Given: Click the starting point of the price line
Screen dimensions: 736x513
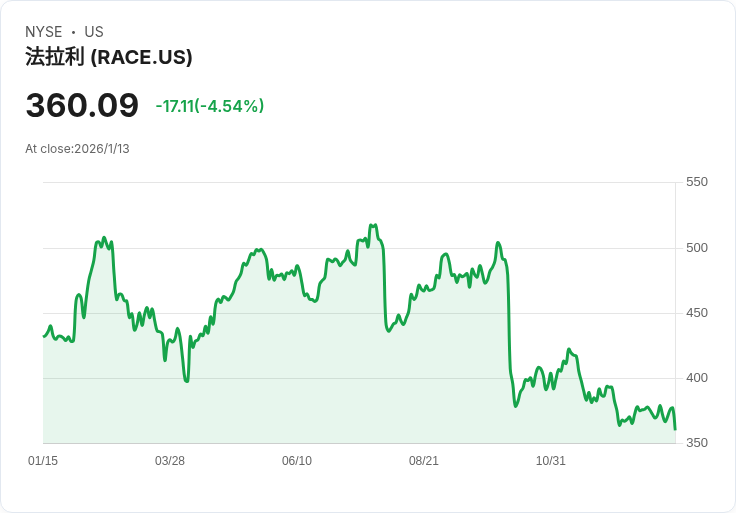Looking at the screenshot, I should click(x=44, y=336).
